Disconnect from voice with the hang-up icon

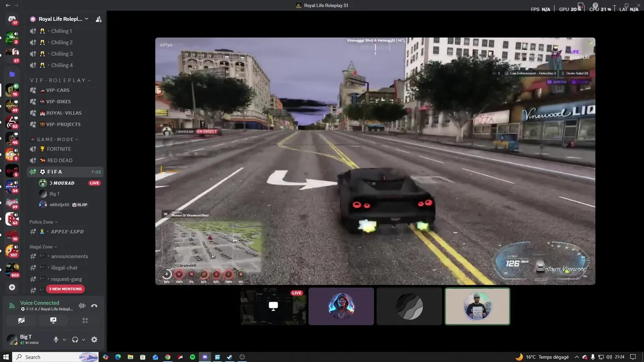pos(94,306)
